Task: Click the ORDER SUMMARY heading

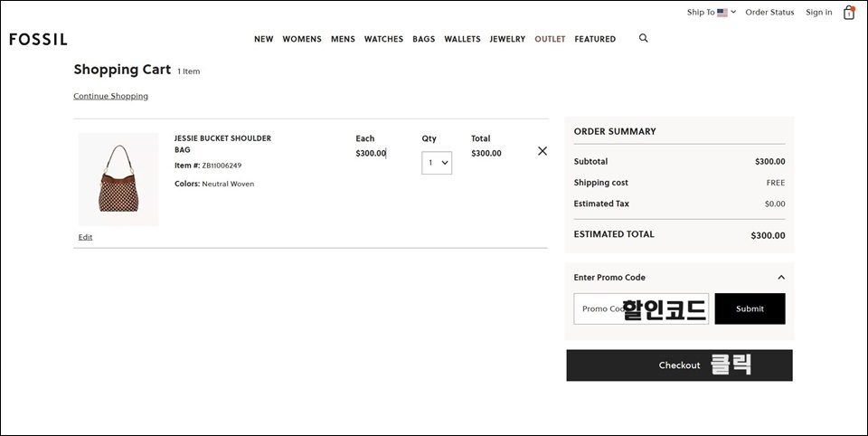Action: [615, 131]
